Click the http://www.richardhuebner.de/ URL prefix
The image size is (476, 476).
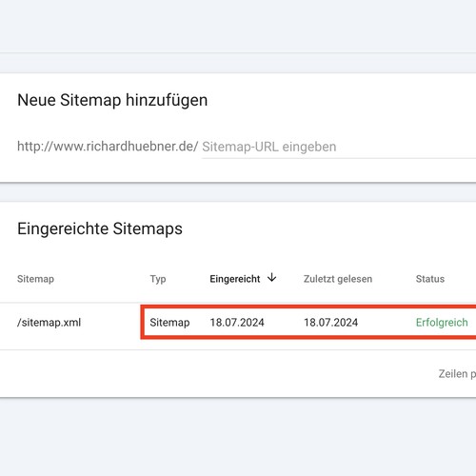108,147
